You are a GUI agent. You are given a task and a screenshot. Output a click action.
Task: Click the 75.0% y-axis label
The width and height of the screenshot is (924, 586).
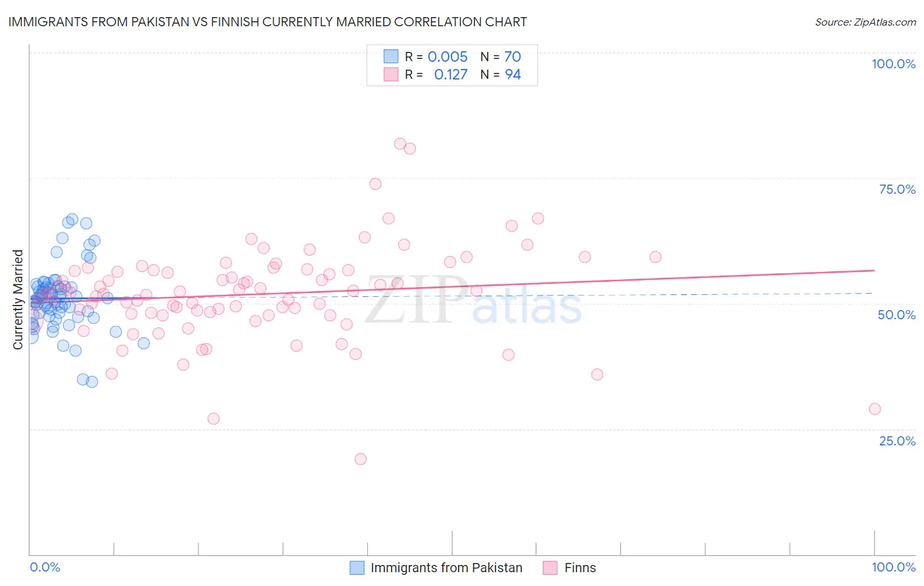(x=897, y=189)
